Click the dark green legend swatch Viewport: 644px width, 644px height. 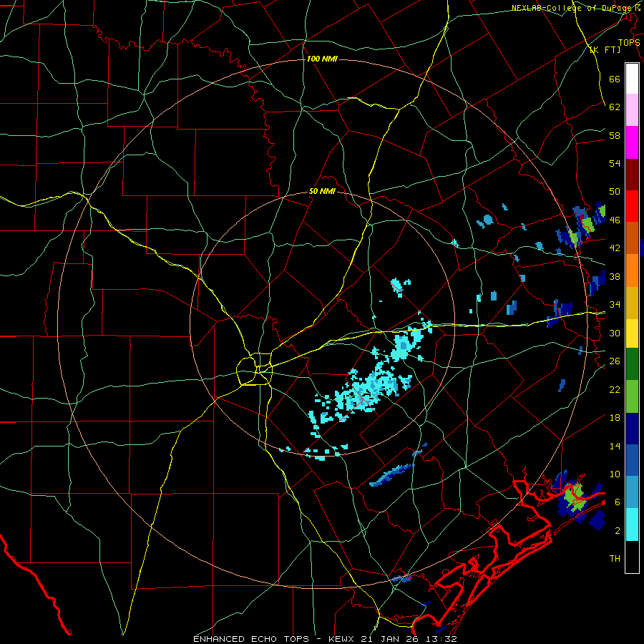pos(632,364)
